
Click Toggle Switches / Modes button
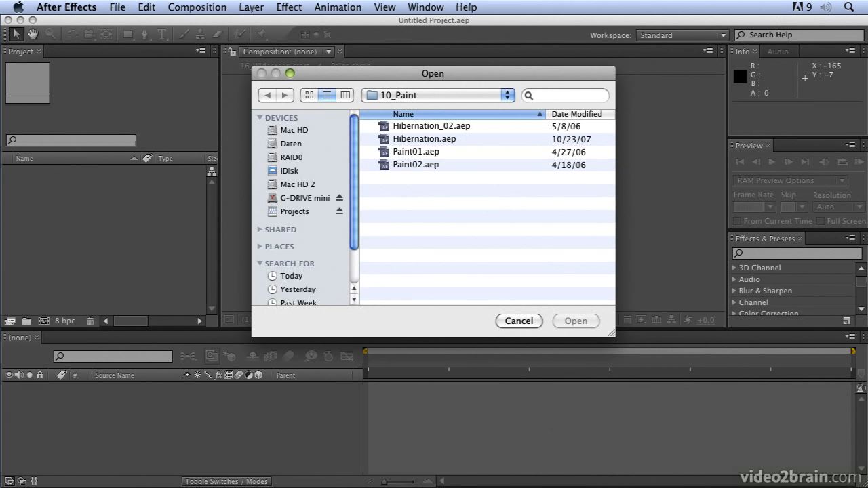[x=226, y=481]
